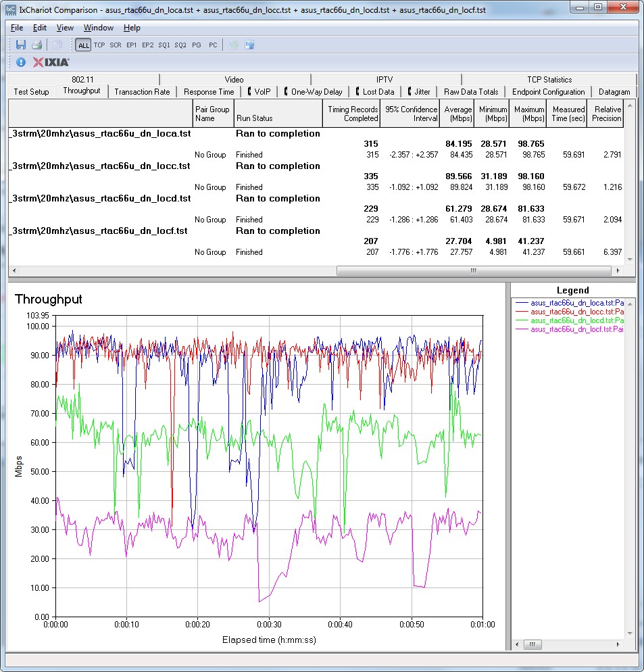Open the Help menu

(x=132, y=28)
